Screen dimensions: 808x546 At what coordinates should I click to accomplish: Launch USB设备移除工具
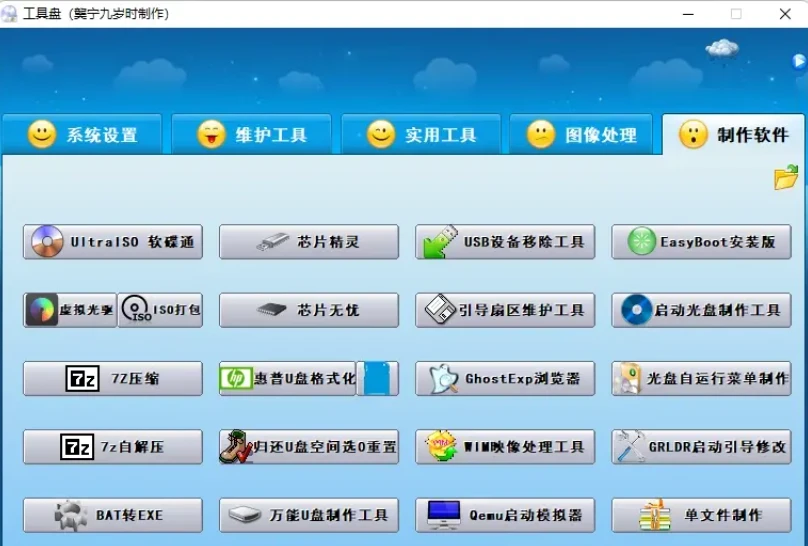505,242
